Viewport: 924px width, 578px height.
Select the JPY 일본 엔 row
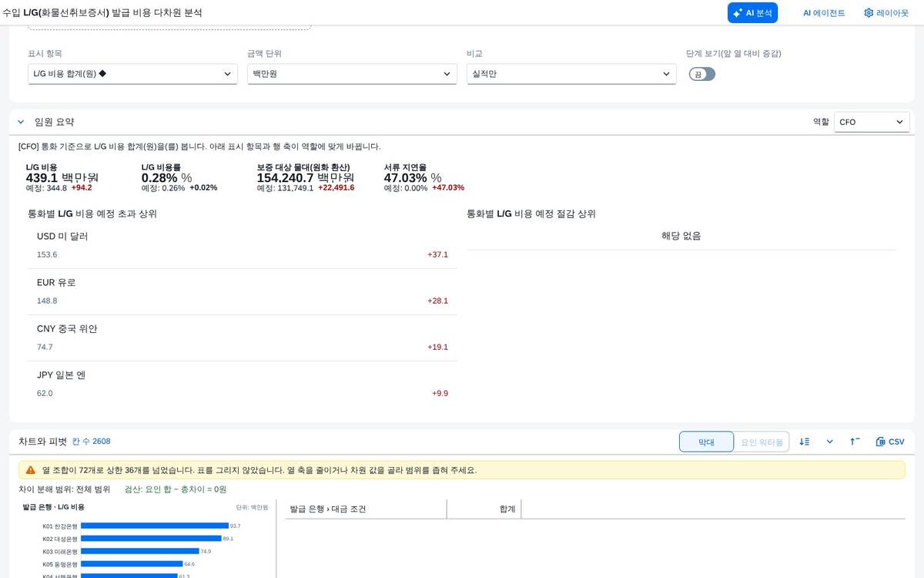pyautogui.click(x=243, y=384)
